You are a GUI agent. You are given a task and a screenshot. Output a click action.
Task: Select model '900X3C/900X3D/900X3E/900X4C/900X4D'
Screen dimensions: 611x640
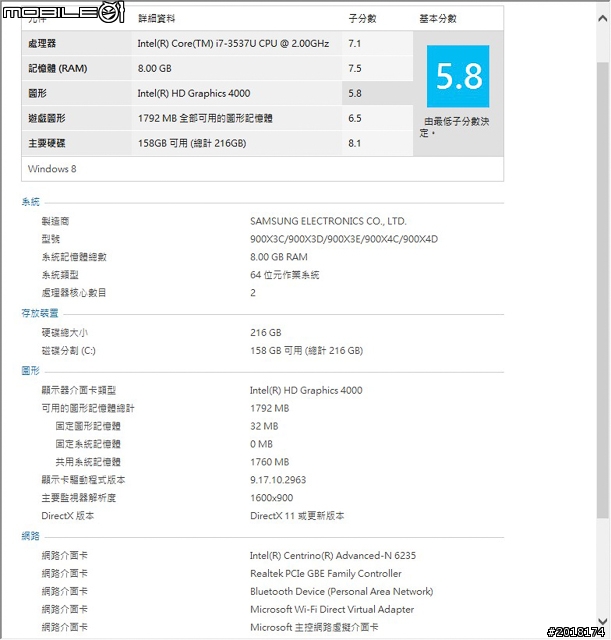coord(344,239)
